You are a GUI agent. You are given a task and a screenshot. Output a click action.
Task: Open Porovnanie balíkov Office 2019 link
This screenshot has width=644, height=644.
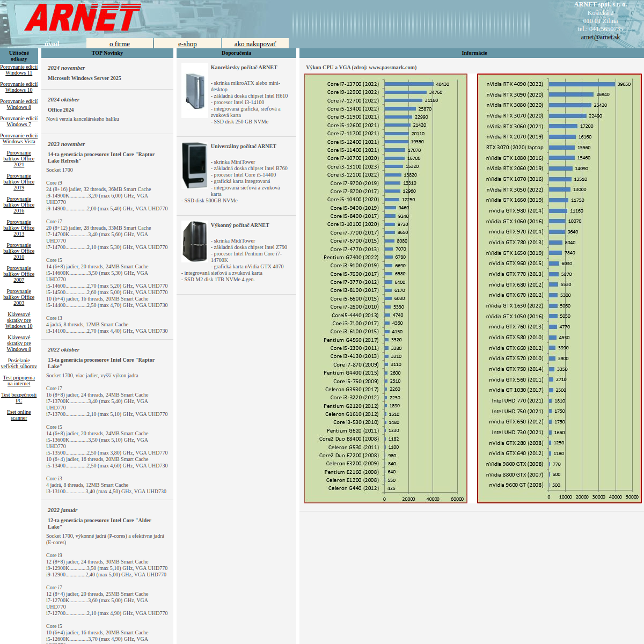pos(19,182)
